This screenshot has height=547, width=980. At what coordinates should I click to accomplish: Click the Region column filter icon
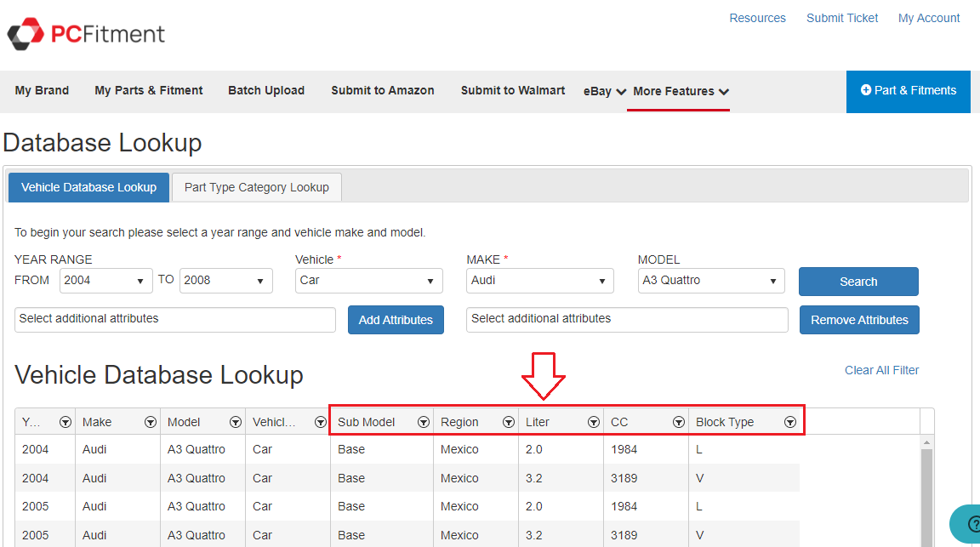(509, 422)
